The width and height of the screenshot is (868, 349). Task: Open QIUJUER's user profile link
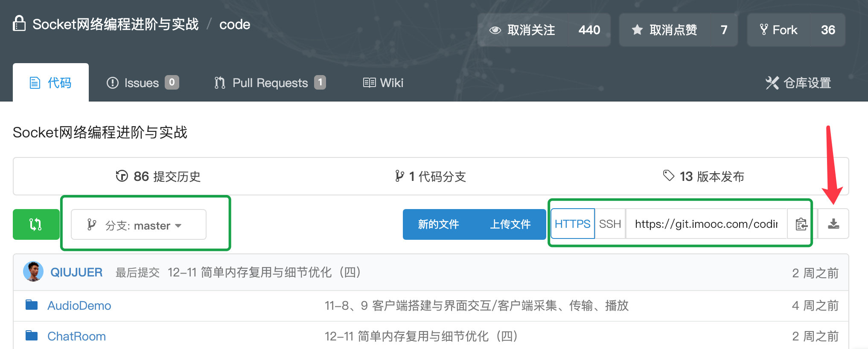76,272
